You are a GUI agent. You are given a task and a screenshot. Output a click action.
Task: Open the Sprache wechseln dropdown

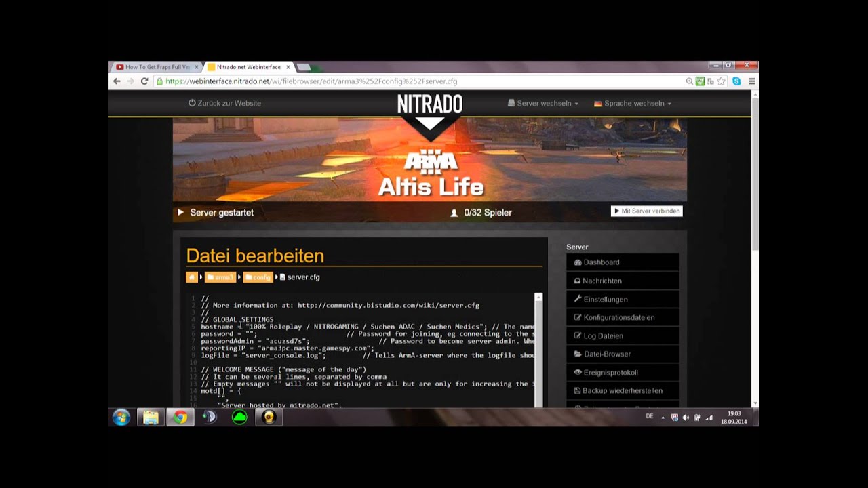click(x=633, y=104)
